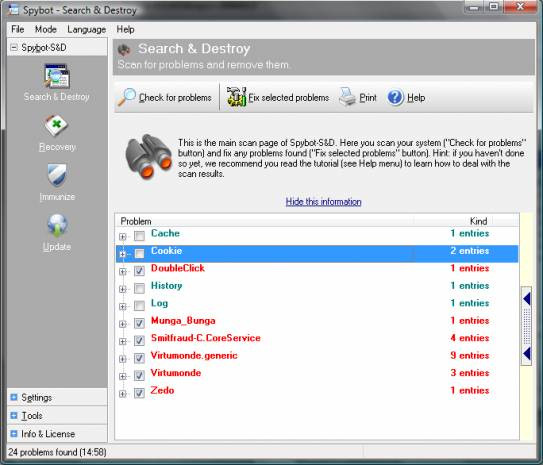Click the '4 entries' cell
The height and width of the screenshot is (465, 543).
tap(470, 338)
